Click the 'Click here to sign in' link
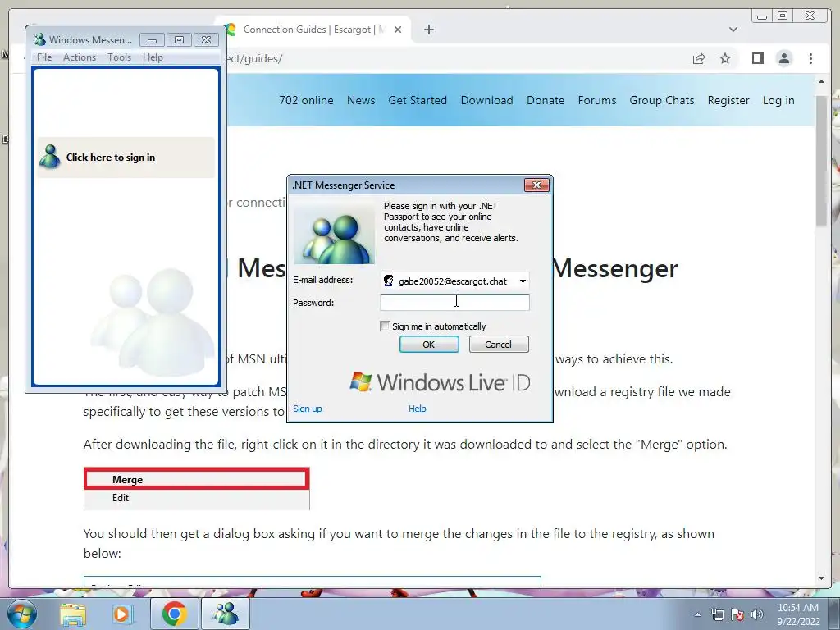Viewport: 840px width, 630px height. (x=111, y=157)
